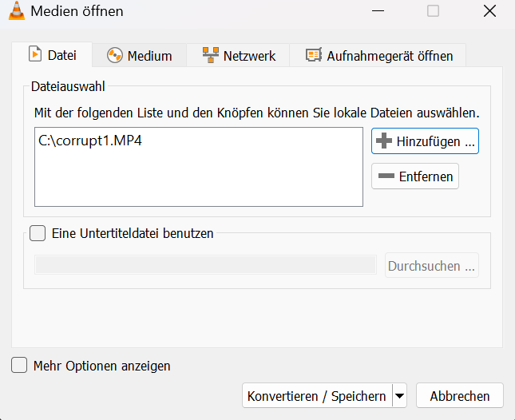Click the minus icon on Entfernen button
515x420 pixels.
point(386,176)
